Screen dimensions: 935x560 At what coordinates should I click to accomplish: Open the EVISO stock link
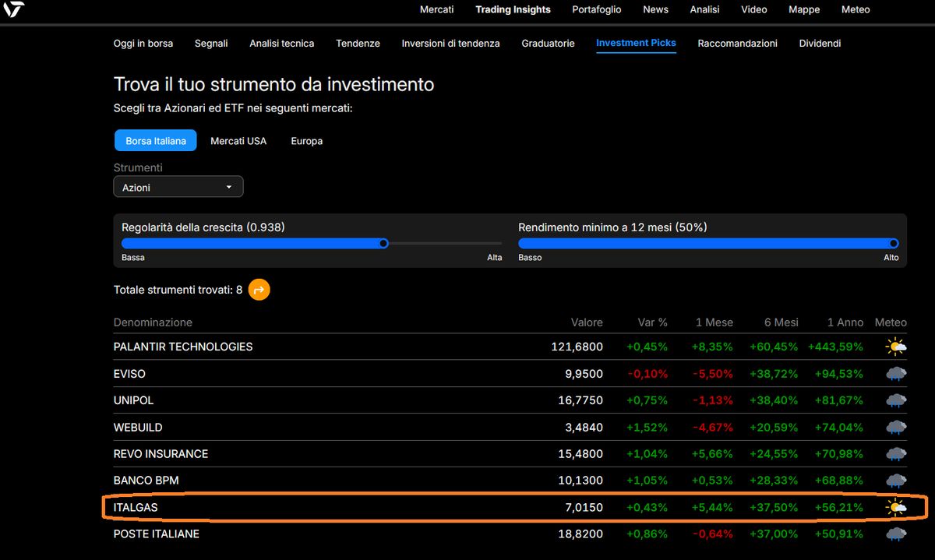coord(129,374)
